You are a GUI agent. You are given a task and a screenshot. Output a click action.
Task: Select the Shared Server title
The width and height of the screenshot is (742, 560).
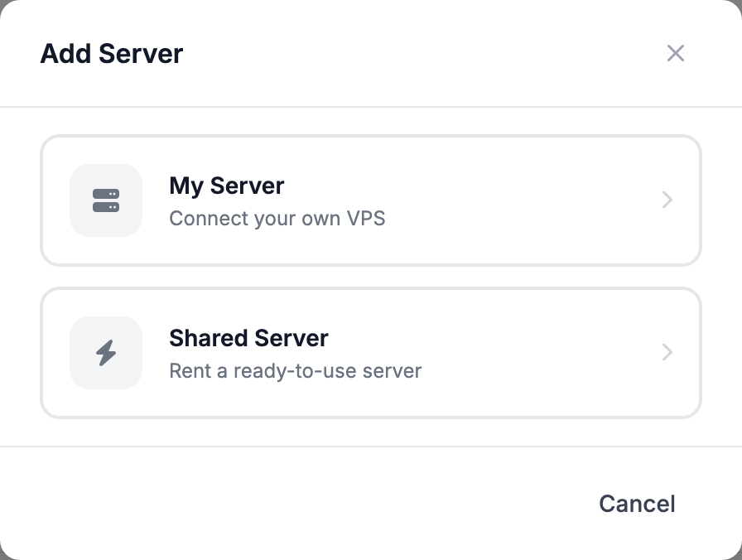coord(248,338)
